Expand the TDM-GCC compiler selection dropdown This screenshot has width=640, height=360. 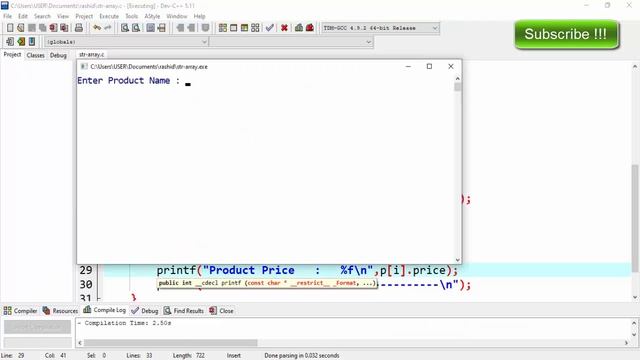tap(435, 28)
